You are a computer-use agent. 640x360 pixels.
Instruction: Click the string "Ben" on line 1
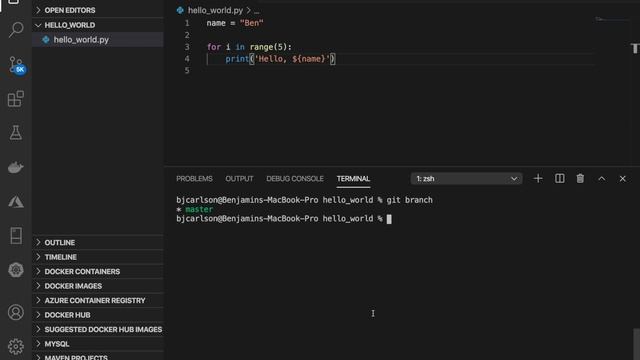point(251,23)
